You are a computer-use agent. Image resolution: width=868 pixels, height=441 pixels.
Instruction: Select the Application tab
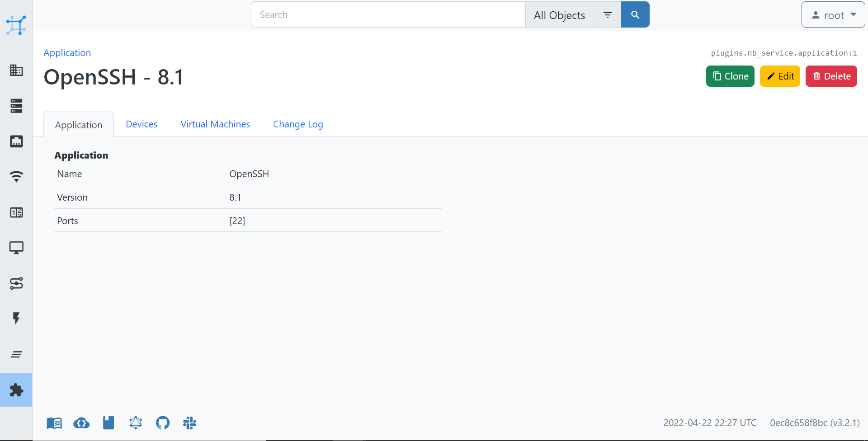coord(79,125)
